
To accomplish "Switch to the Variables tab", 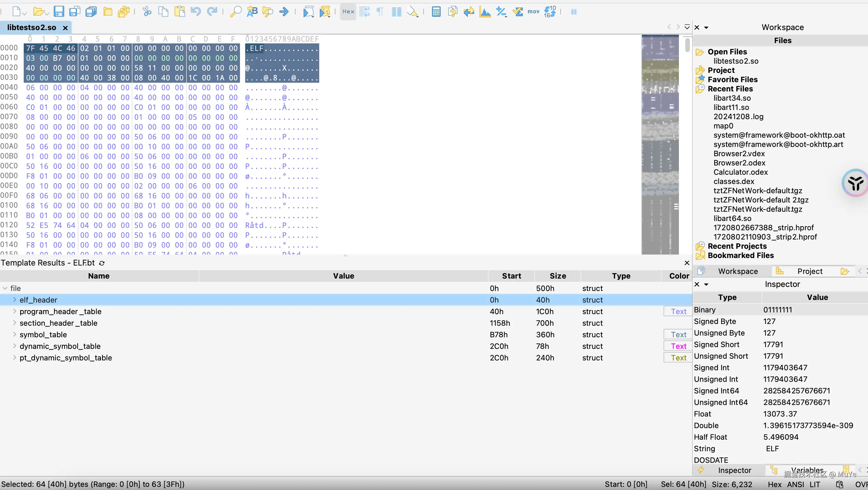I will pyautogui.click(x=807, y=470).
